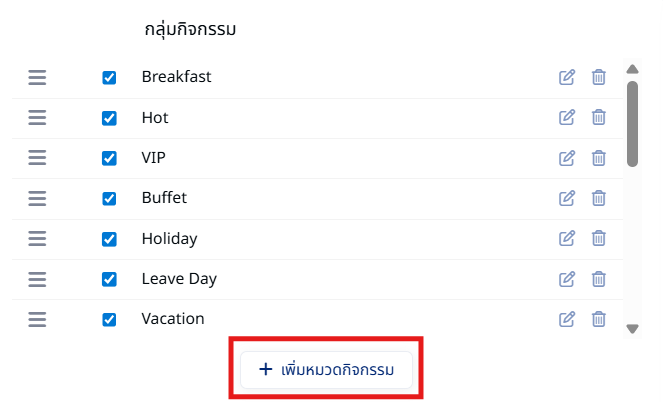Edit the Breakfast activity group
Screen dimensions: 663x402
point(567,77)
